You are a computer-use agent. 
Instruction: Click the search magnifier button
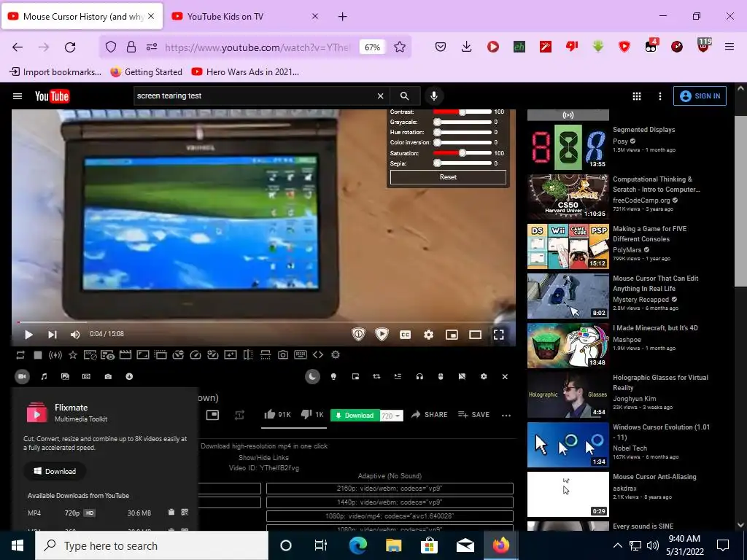[x=404, y=96]
